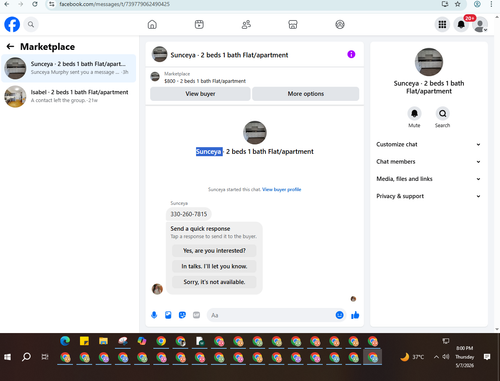The width and height of the screenshot is (500, 381).
Task: Click the 37°C weather widget
Action: [x=412, y=357]
